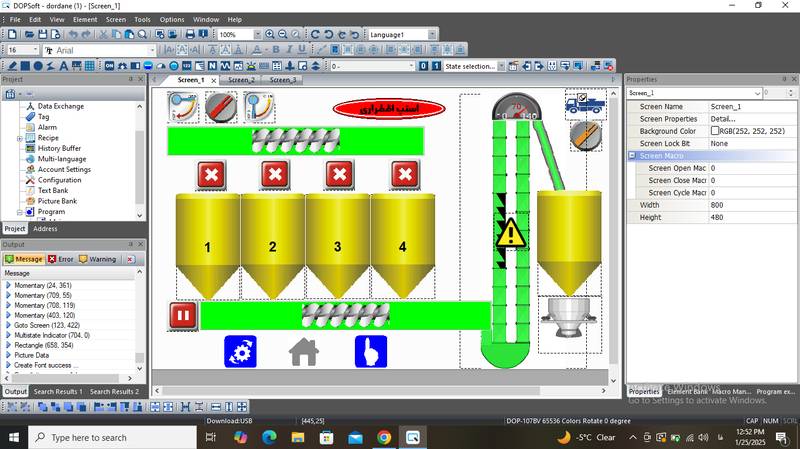Toggle the red pause button element
Screen dimensions: 800x449
(183, 316)
